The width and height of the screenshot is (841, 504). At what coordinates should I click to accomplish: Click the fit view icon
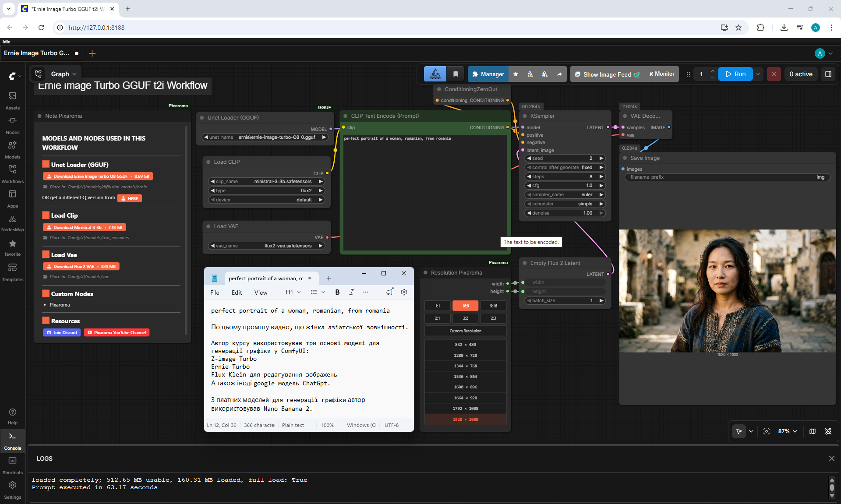[767, 431]
